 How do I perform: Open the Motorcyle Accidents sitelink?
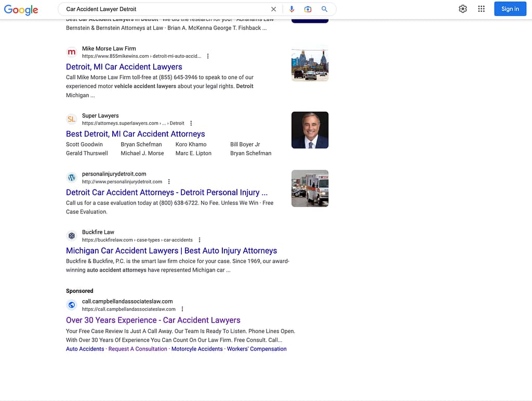197,349
